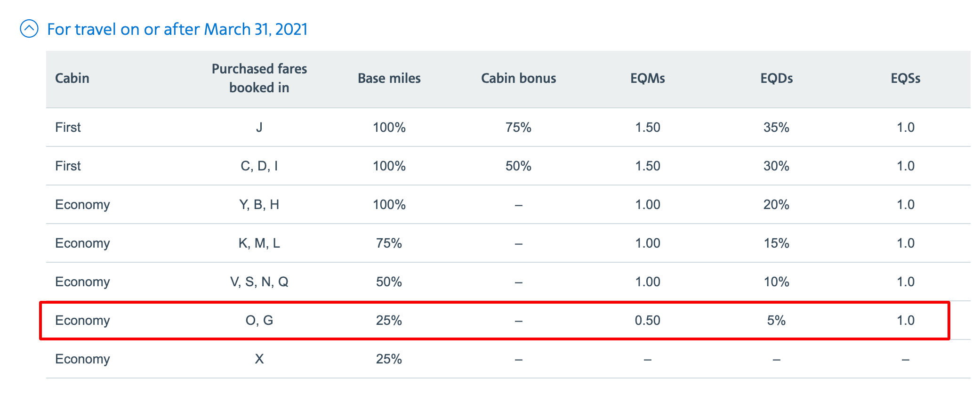
Task: Select the 'K, M, L' fare cell
Action: pos(259,243)
